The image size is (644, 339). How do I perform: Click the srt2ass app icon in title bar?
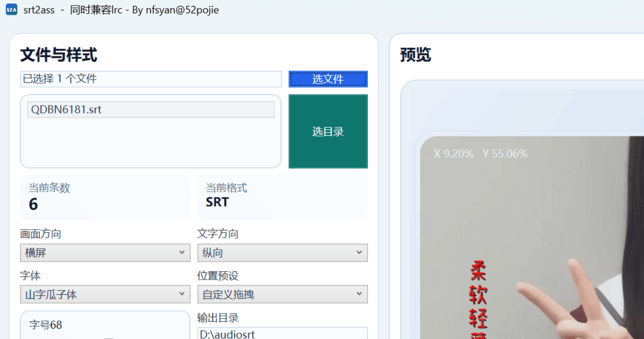[x=11, y=10]
